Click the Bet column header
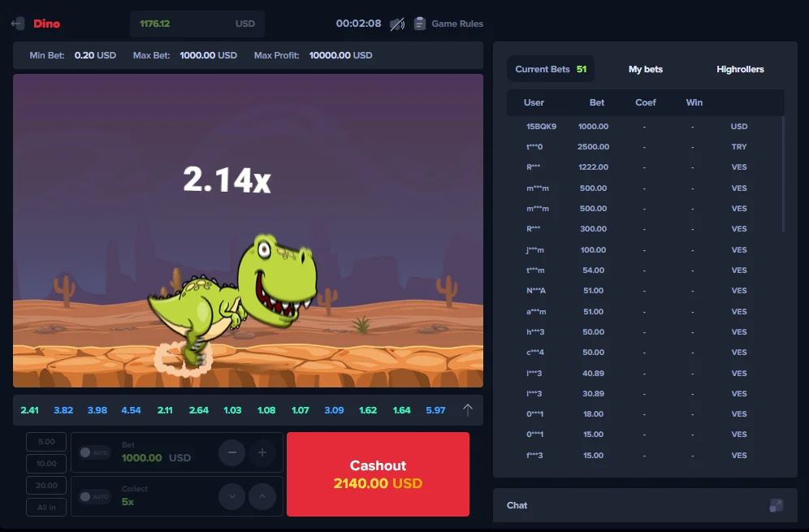Image resolution: width=809 pixels, height=532 pixels. [596, 102]
